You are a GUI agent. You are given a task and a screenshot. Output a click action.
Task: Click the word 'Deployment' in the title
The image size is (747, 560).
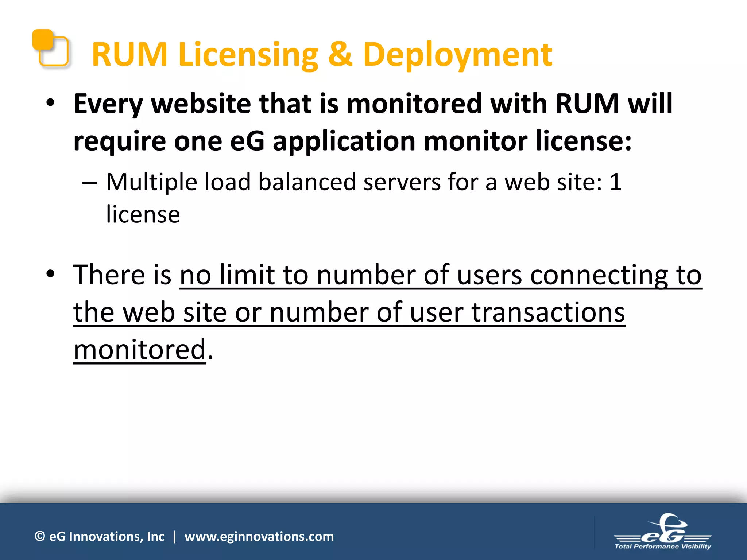click(x=458, y=55)
